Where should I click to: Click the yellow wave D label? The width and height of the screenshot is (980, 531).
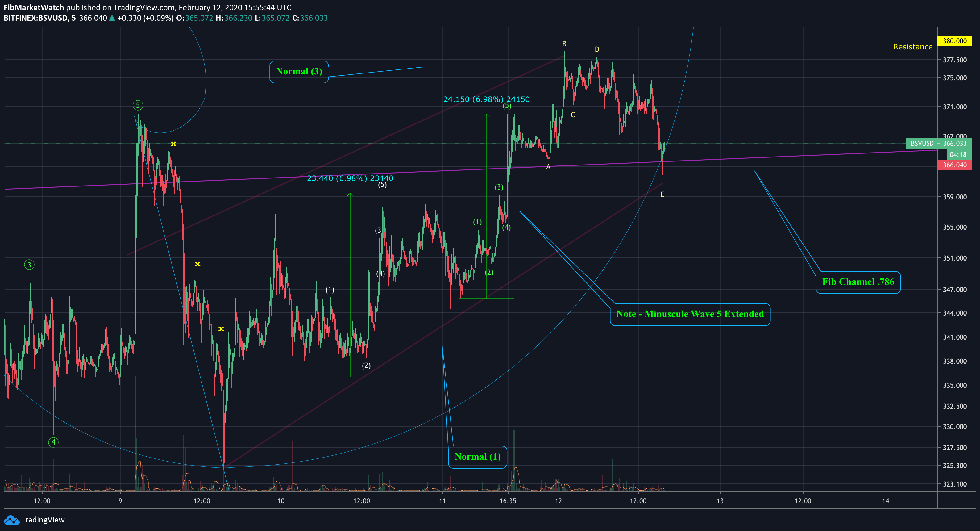pos(597,49)
